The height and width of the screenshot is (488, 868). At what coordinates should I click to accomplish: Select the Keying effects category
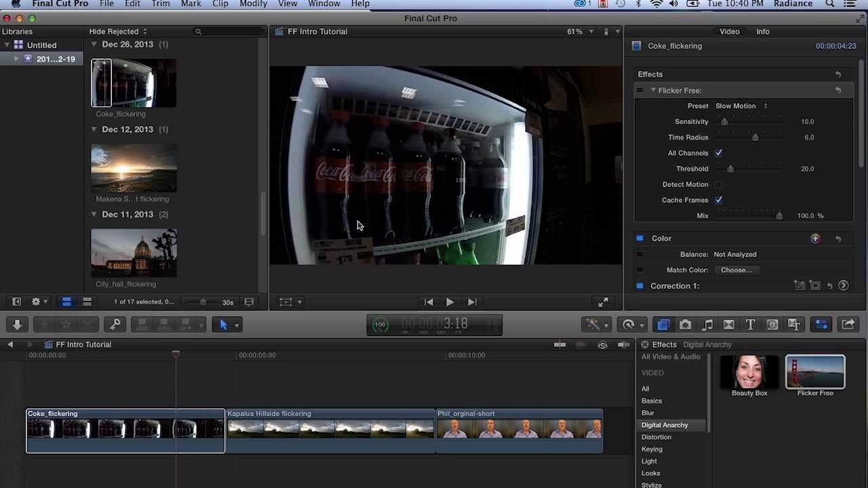click(652, 449)
